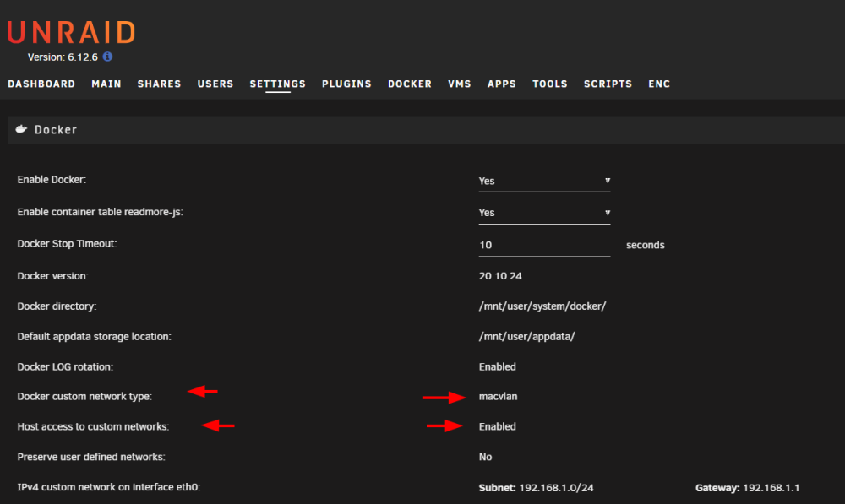Viewport: 845px width, 504px height.
Task: Switch to the Scripts tab
Action: coord(608,84)
